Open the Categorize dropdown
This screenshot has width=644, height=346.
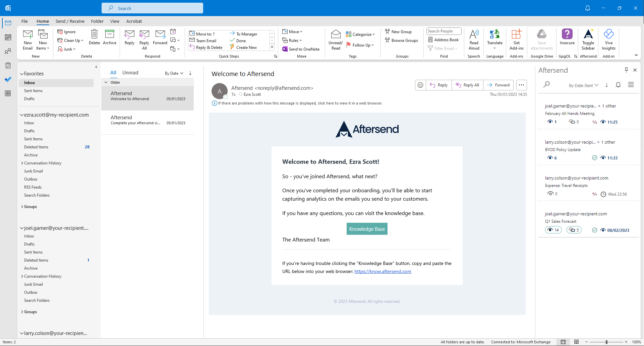click(x=360, y=34)
